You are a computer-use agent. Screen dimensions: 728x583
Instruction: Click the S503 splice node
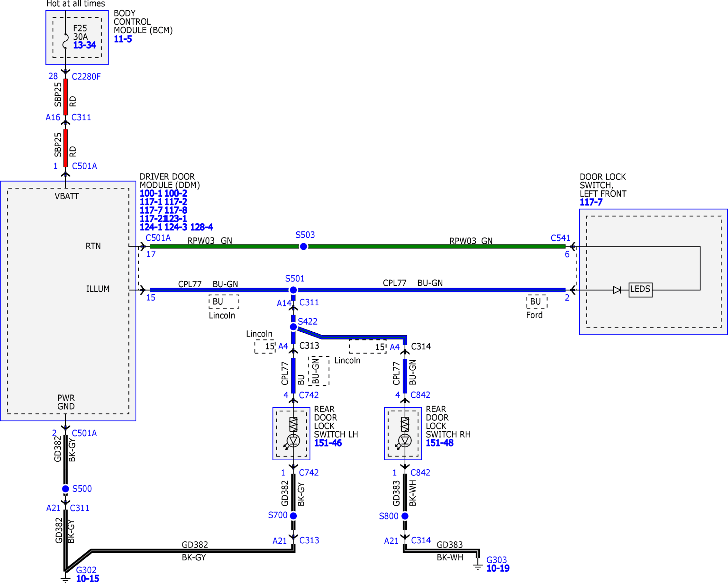(303, 247)
